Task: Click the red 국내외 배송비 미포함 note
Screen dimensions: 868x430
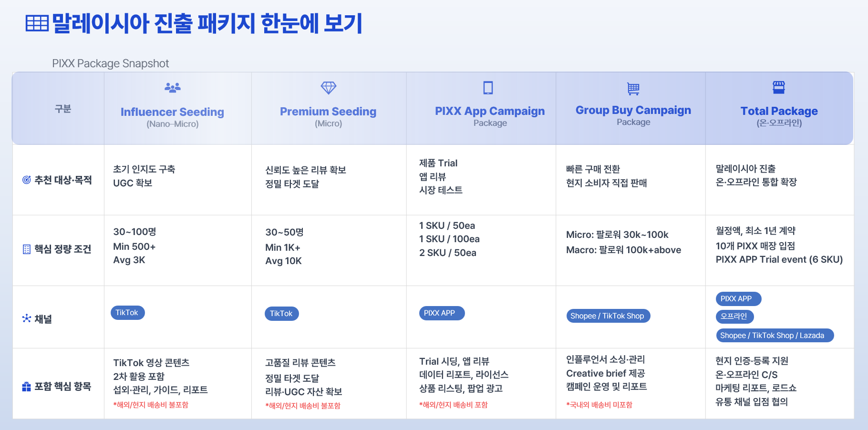Action: pos(599,405)
